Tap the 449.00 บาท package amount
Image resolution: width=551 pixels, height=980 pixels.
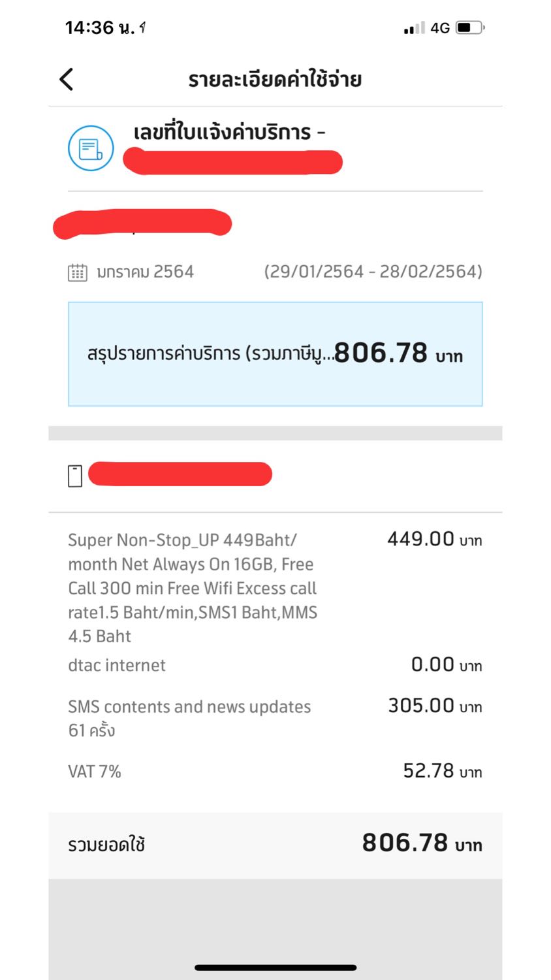434,540
